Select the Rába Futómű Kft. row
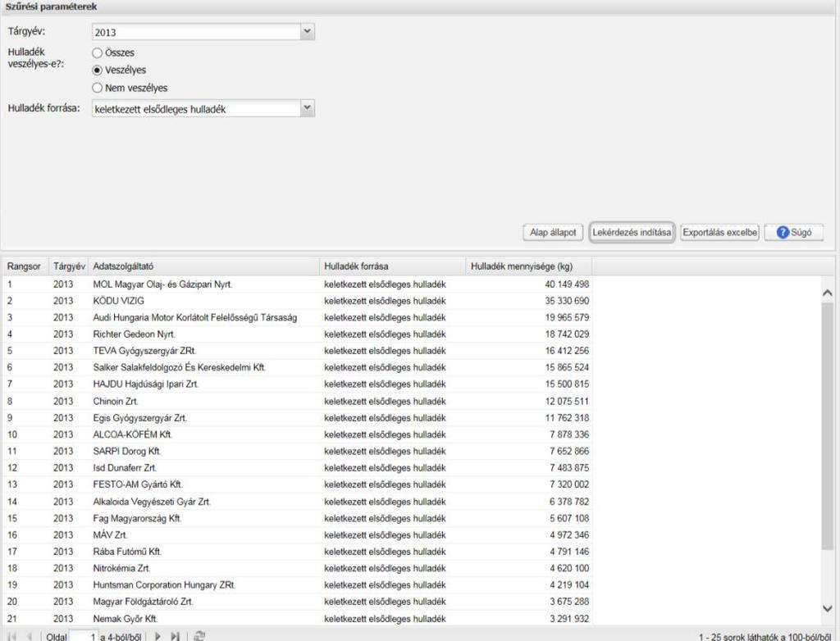 [x=297, y=551]
